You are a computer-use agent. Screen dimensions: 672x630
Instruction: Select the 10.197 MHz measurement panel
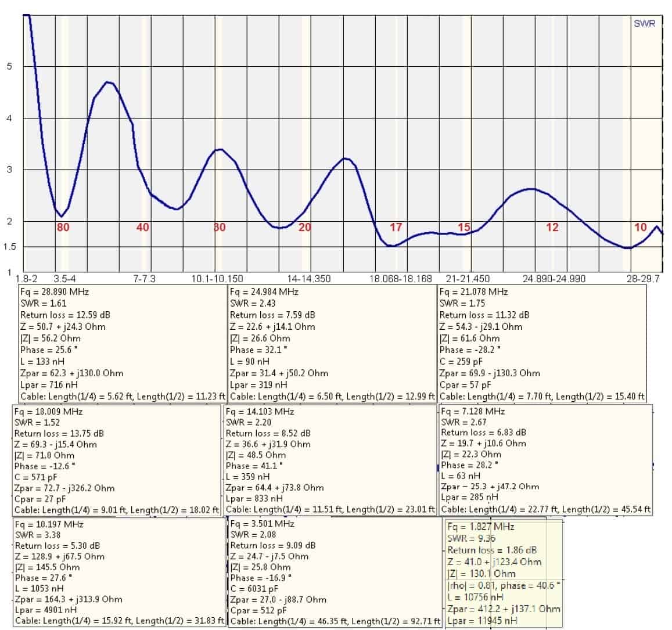point(119,573)
